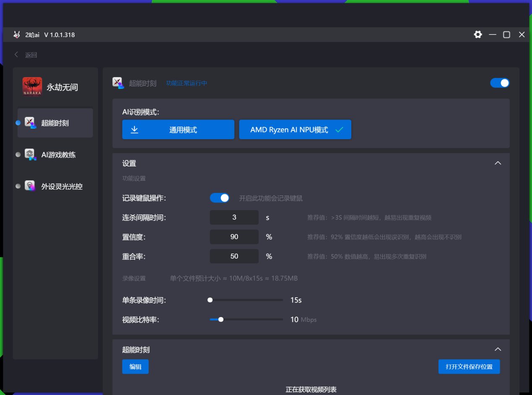Select the radio dot beside AI游戏教练

[x=18, y=154]
